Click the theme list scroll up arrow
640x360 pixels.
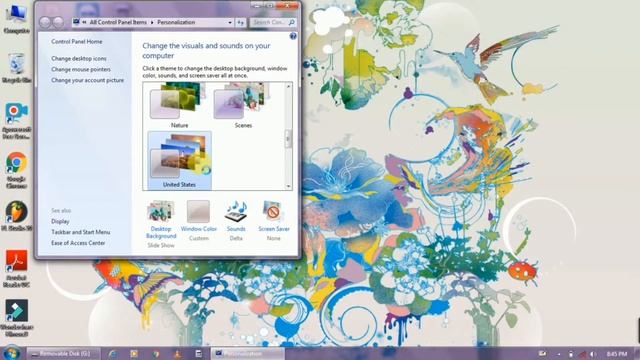coord(289,86)
